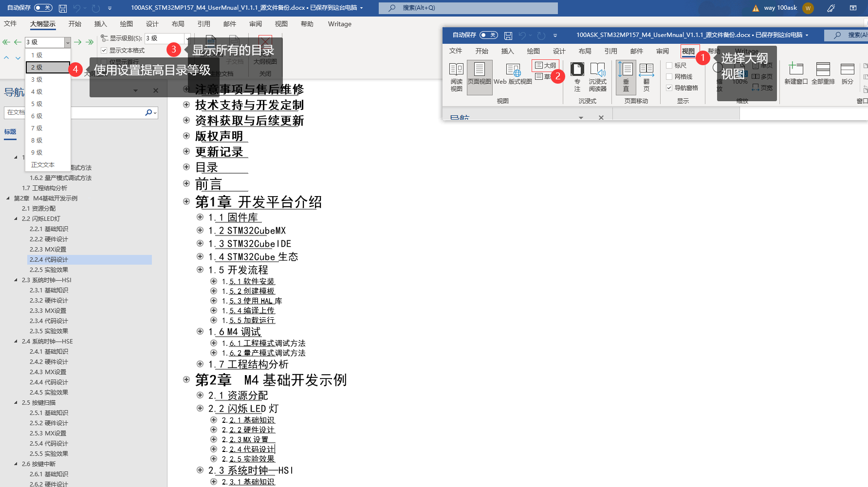Open the 视图 tab in inset window
The width and height of the screenshot is (868, 487).
point(688,51)
